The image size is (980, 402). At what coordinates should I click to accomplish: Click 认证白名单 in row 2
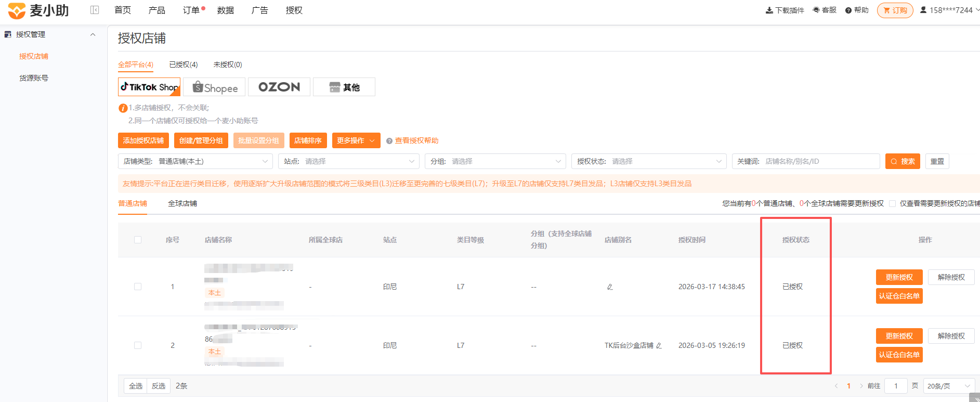(899, 355)
